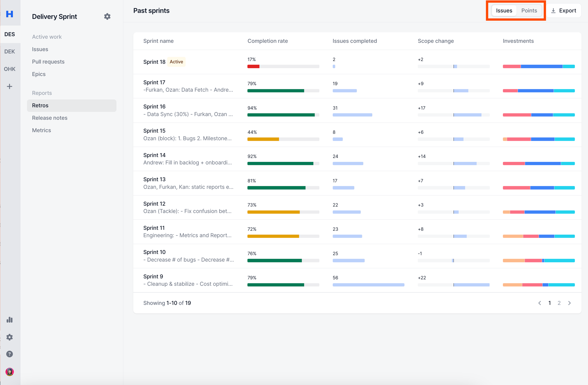Open global settings gear in sidebar

pos(10,337)
